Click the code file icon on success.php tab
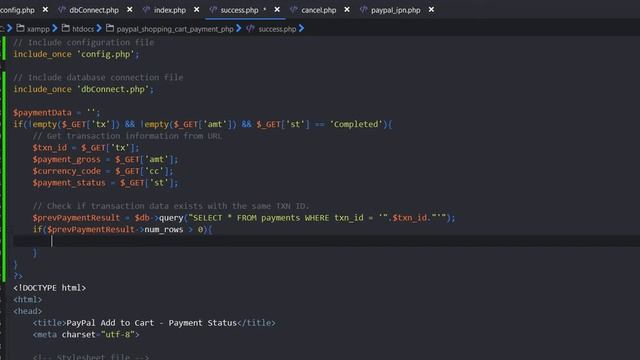 (213, 9)
